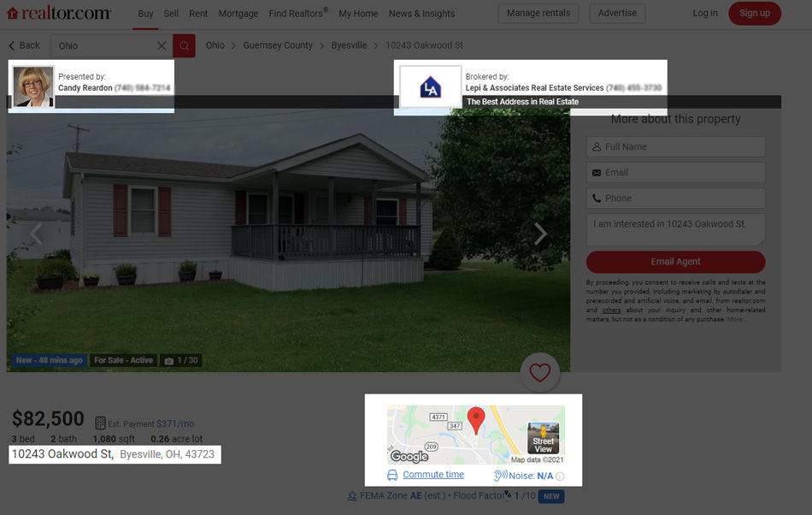Screen dimensions: 812x515
Task: Open the 'others' consent link
Action: [611, 310]
